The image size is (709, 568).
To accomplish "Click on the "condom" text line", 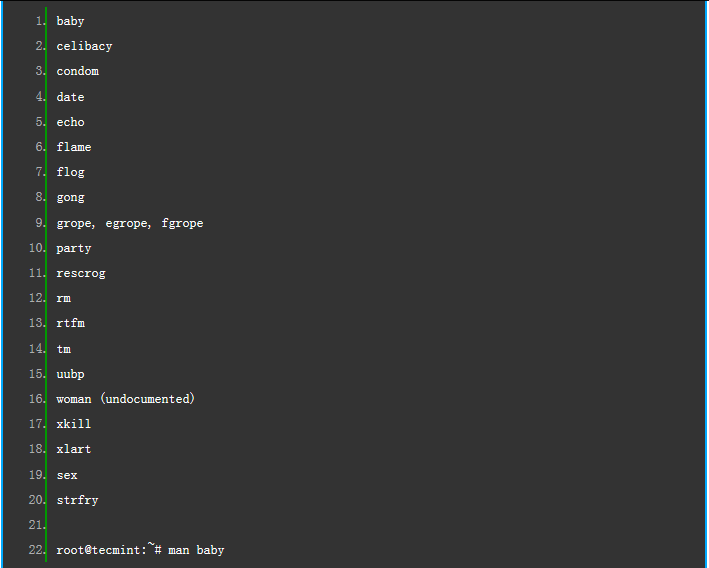I will point(77,72).
